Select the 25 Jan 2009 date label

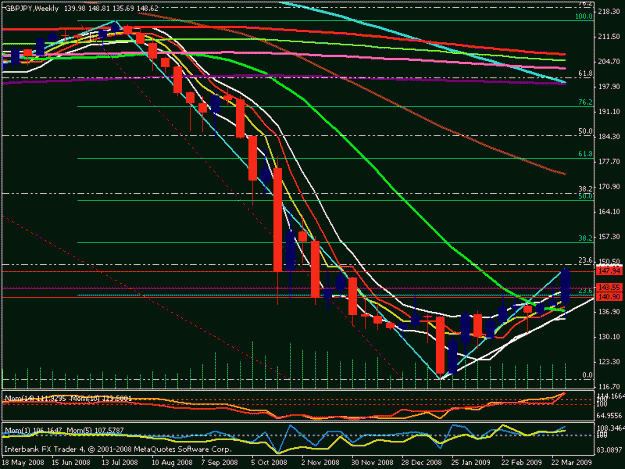[x=471, y=463]
